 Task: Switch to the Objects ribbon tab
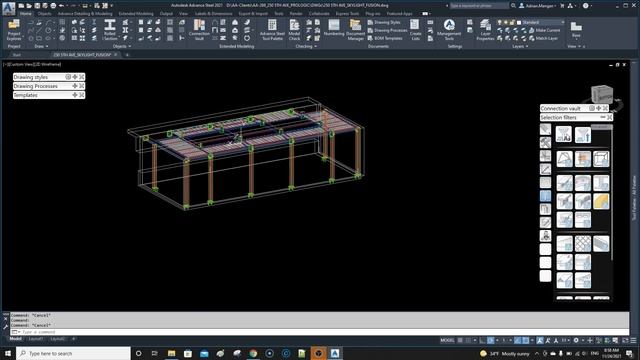click(x=44, y=13)
